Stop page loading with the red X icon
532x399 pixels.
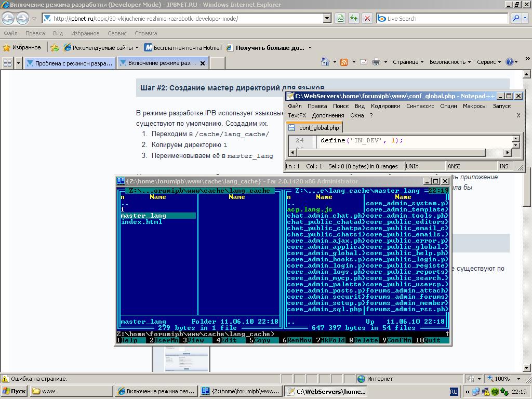coord(367,18)
